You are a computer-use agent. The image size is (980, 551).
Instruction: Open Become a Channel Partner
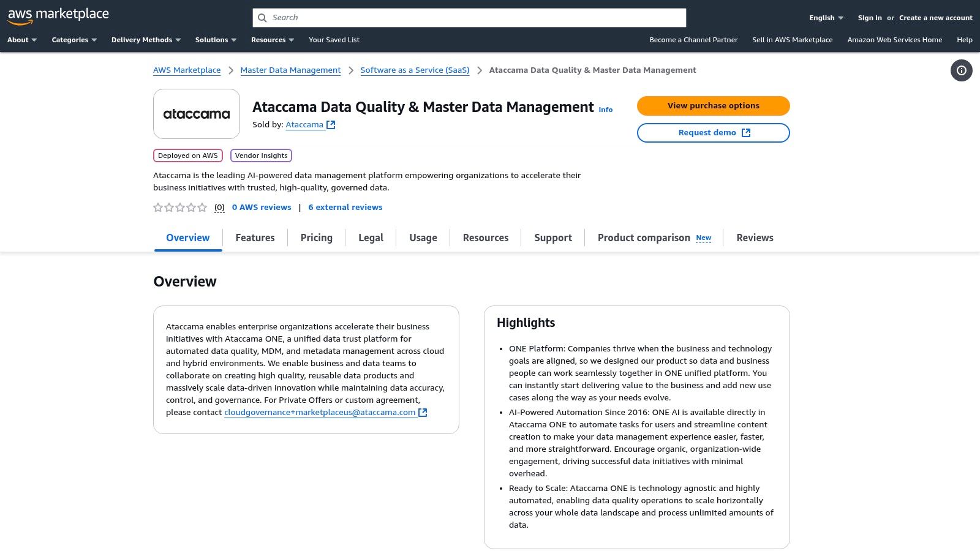693,40
